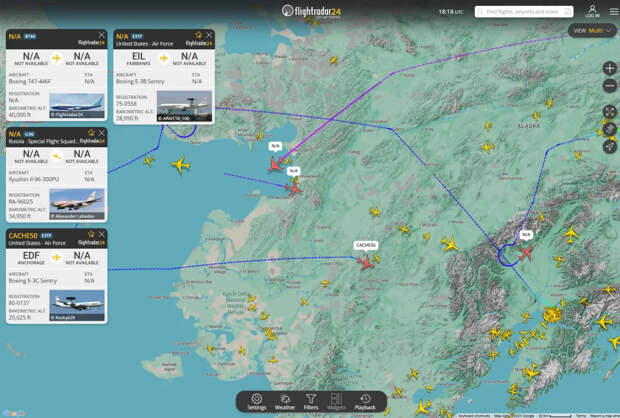Click the LOG IN button
620x418 pixels.
(x=592, y=11)
